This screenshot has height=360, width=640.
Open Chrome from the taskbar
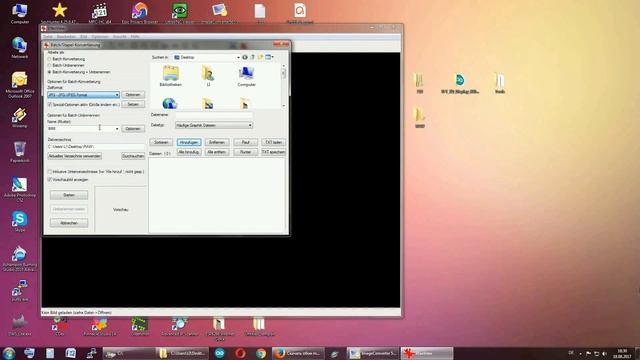point(260,353)
